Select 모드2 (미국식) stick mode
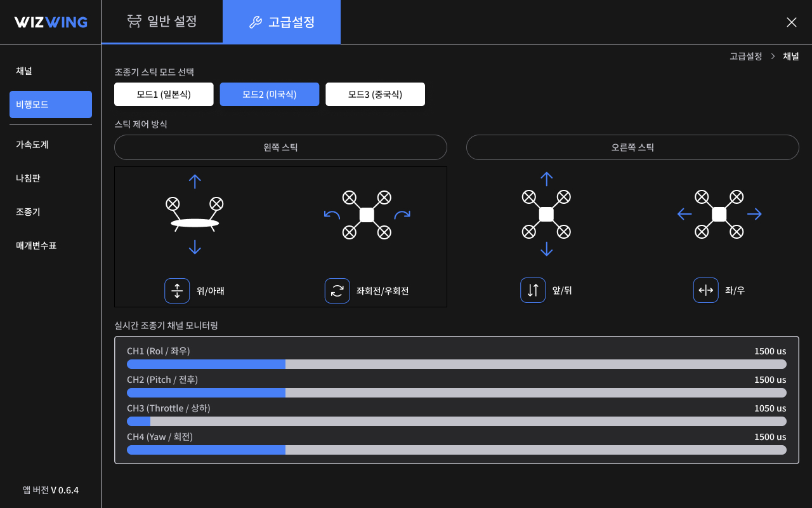 pyautogui.click(x=270, y=94)
